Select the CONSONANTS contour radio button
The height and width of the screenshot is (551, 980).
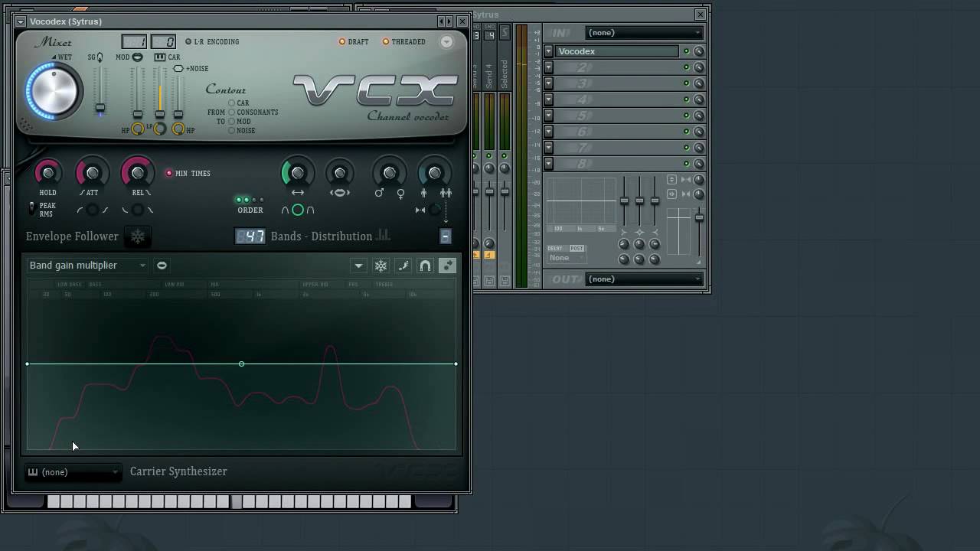coord(231,112)
